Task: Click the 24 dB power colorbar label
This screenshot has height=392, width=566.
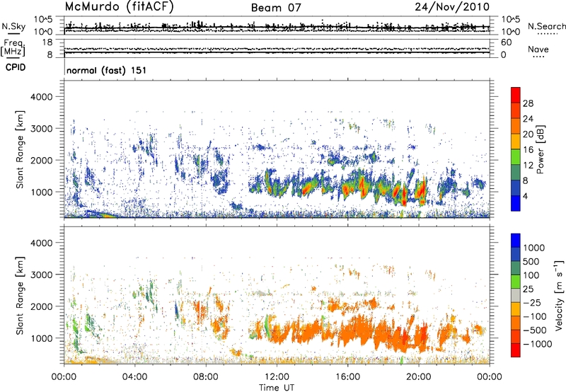Action: [x=528, y=119]
